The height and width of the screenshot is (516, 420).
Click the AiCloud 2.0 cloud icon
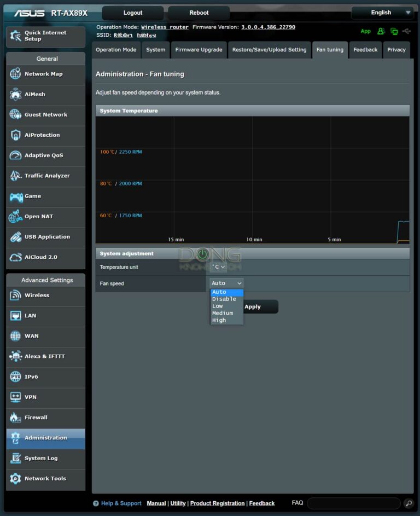coord(15,257)
